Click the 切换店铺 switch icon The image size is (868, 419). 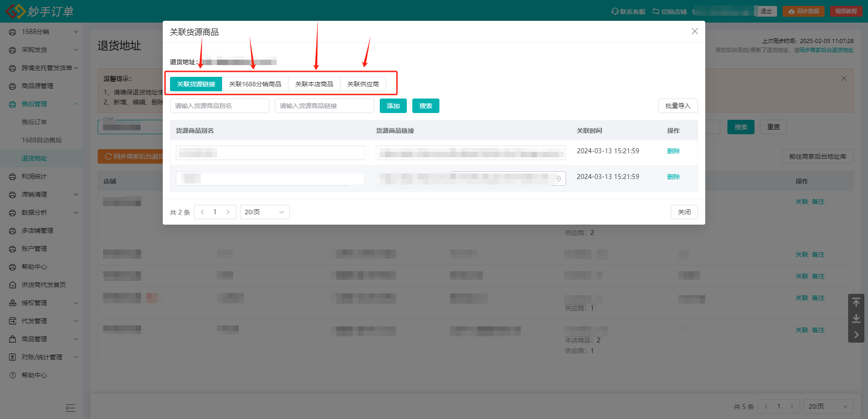pos(656,11)
